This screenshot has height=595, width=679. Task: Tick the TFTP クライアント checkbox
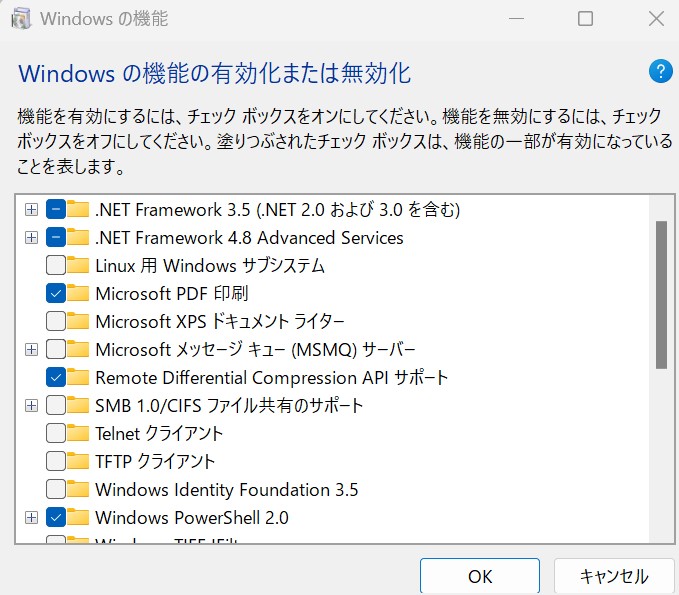coord(56,462)
